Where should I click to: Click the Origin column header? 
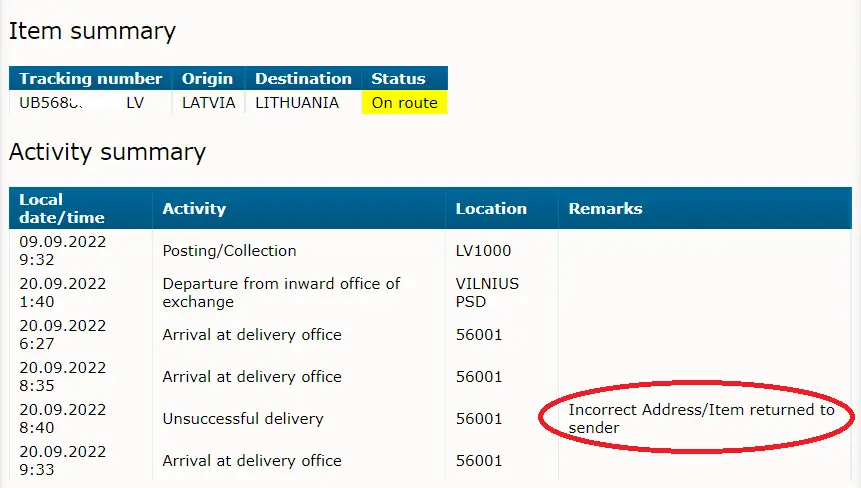coord(208,78)
